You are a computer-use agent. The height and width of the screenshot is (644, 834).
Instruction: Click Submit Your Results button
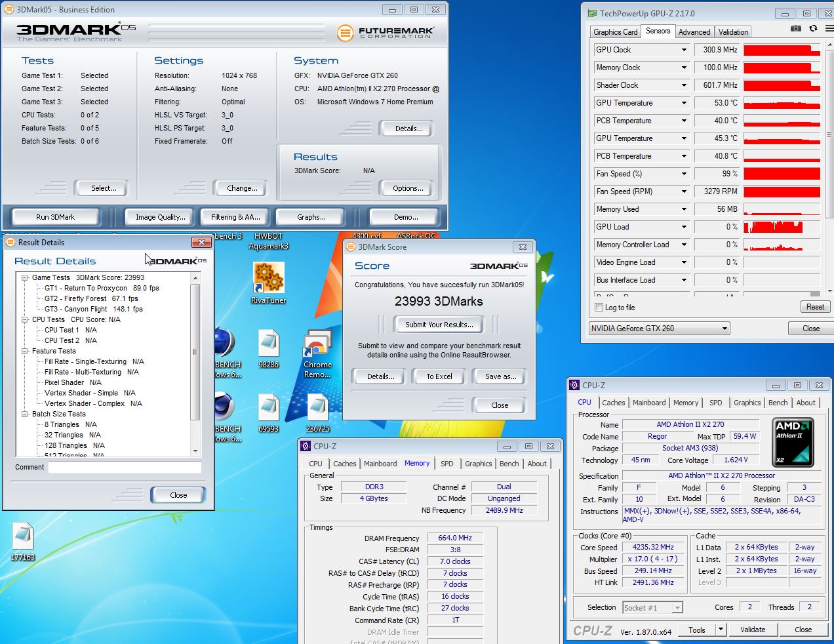(439, 325)
